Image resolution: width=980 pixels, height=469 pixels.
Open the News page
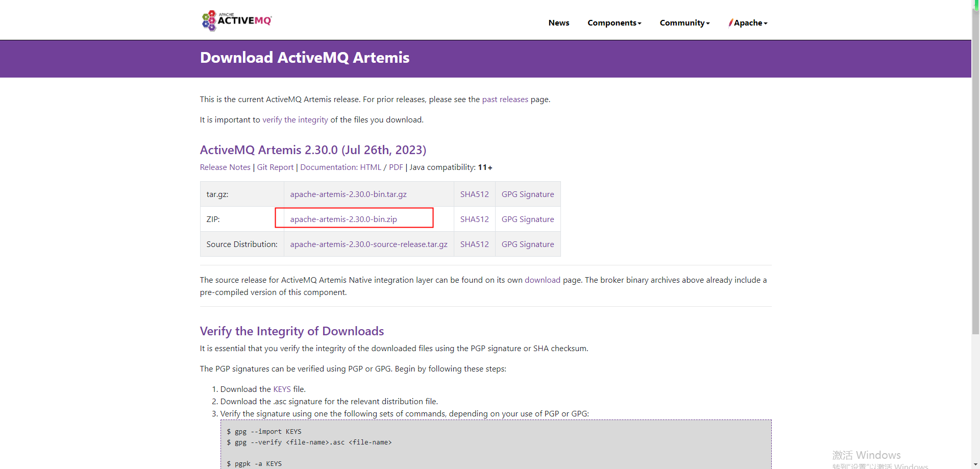558,23
